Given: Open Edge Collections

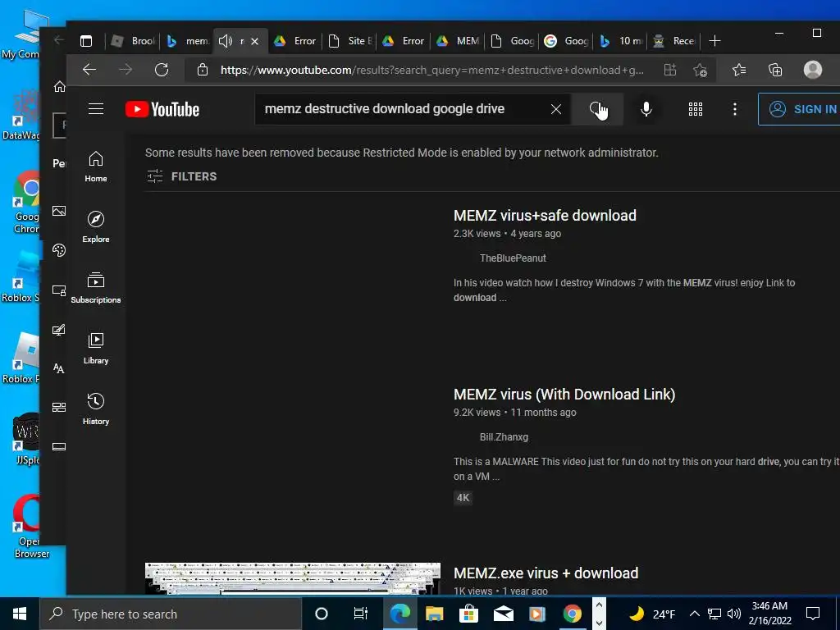Looking at the screenshot, I should click(x=775, y=70).
